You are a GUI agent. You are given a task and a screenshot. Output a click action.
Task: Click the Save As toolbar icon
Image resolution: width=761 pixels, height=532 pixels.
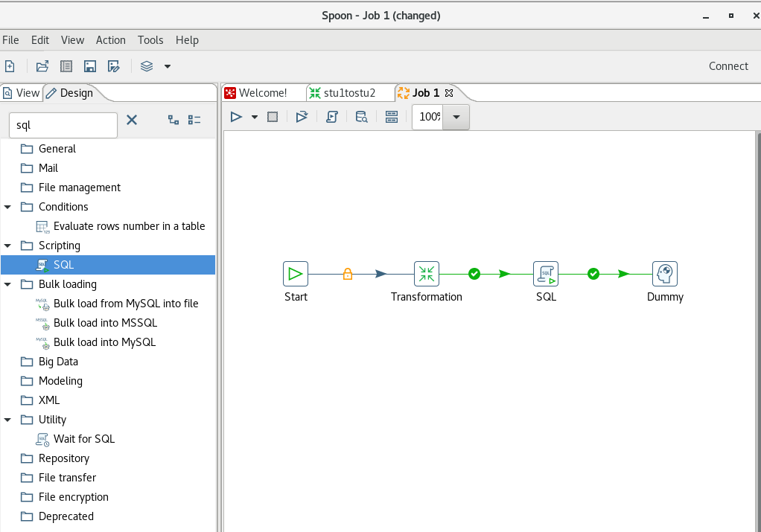(114, 66)
